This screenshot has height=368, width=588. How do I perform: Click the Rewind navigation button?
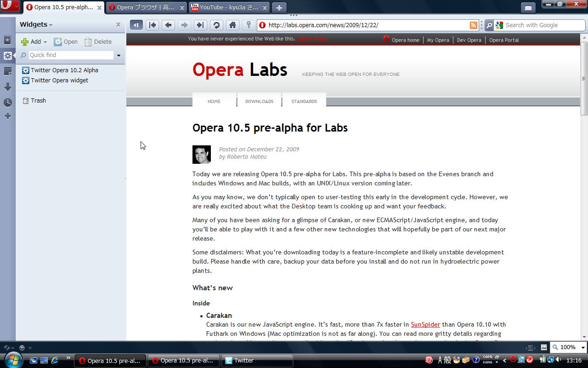(153, 25)
